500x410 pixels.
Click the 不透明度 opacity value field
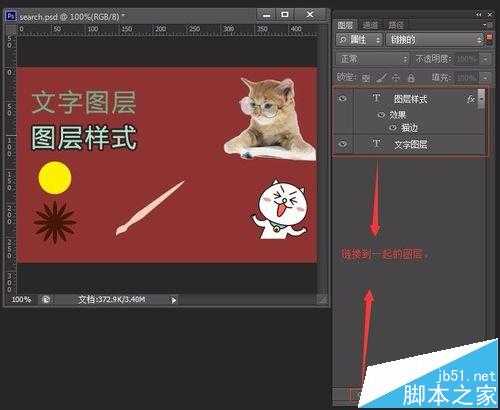tap(467, 59)
